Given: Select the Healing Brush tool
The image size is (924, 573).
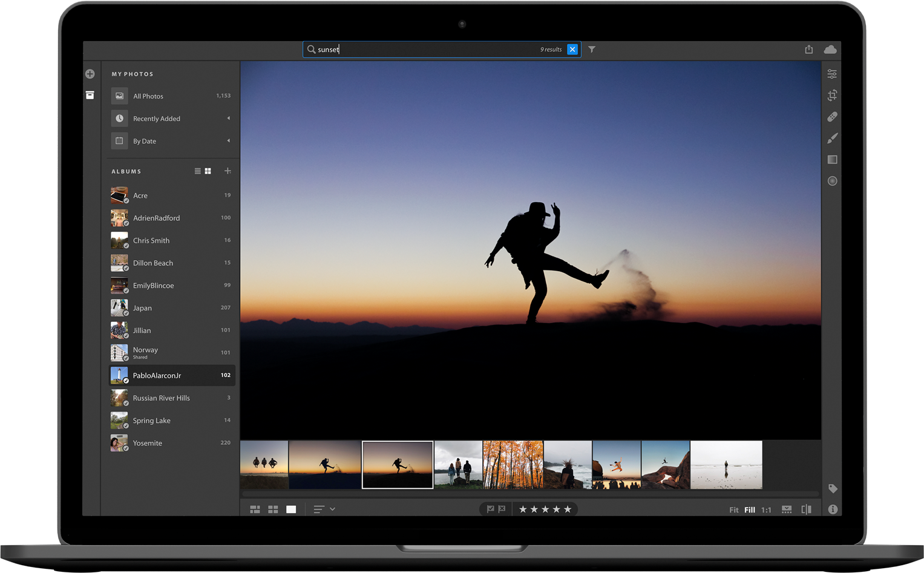Looking at the screenshot, I should click(x=832, y=117).
